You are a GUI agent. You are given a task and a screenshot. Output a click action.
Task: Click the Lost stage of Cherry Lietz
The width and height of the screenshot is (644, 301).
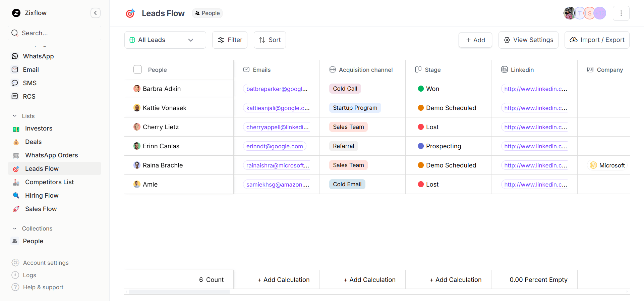click(428, 127)
